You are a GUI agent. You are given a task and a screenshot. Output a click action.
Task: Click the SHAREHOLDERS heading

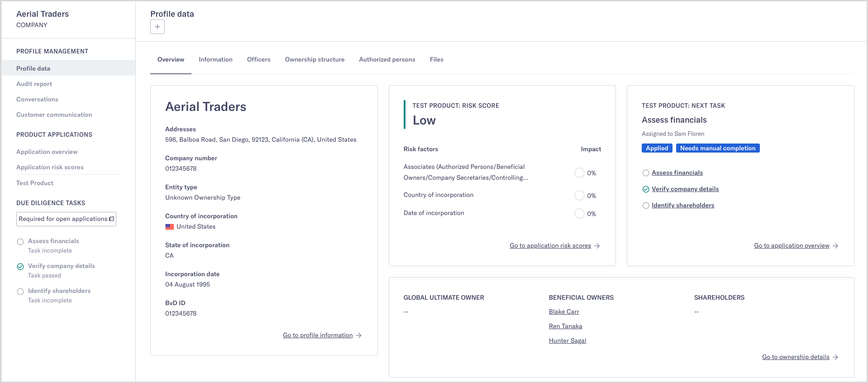719,297
